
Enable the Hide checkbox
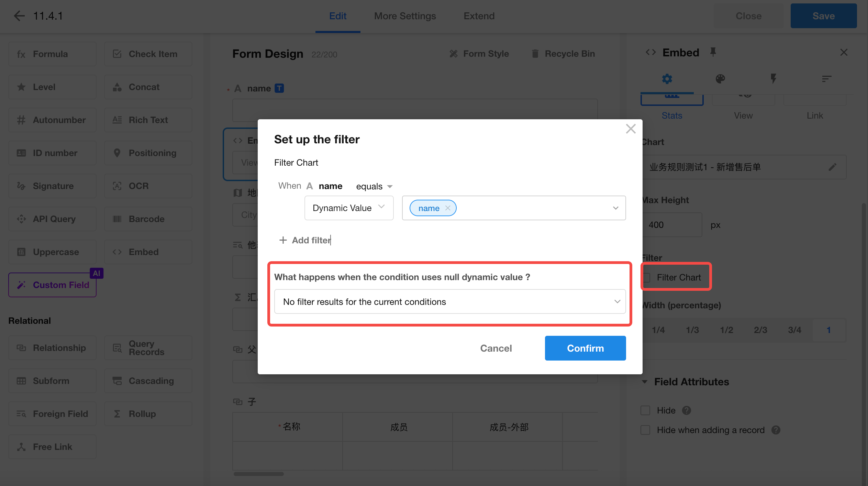click(x=645, y=410)
